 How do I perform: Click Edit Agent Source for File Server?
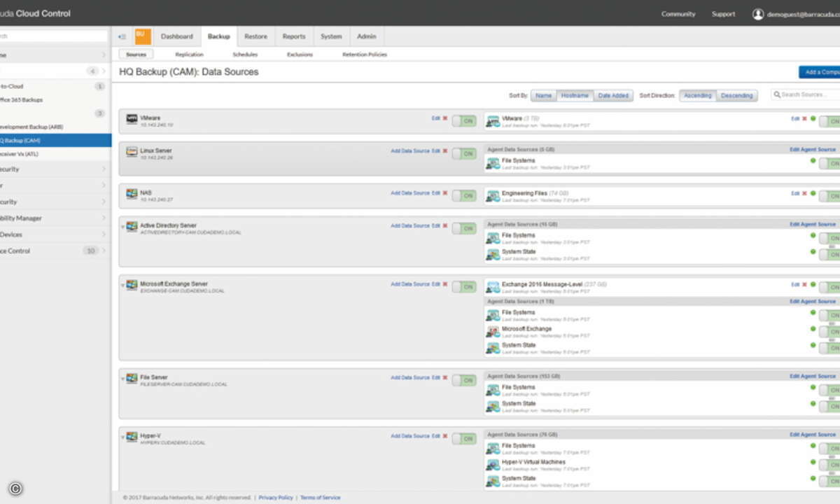[813, 376]
